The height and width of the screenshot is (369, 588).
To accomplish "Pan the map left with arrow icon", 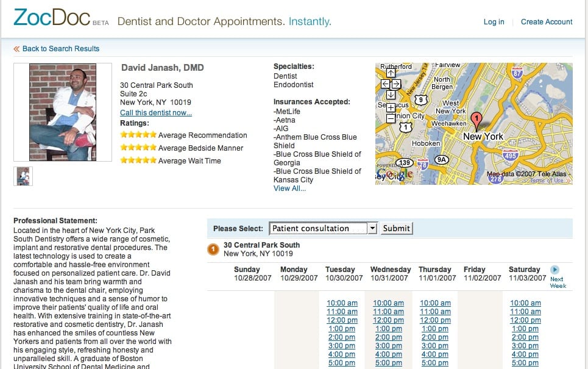I will coord(385,84).
